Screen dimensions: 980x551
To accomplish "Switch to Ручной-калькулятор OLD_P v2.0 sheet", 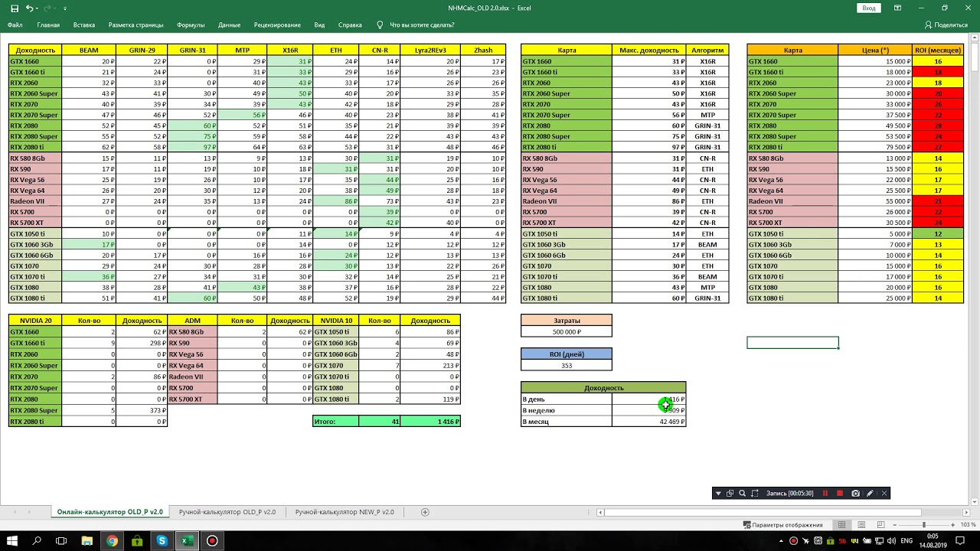I will (227, 512).
